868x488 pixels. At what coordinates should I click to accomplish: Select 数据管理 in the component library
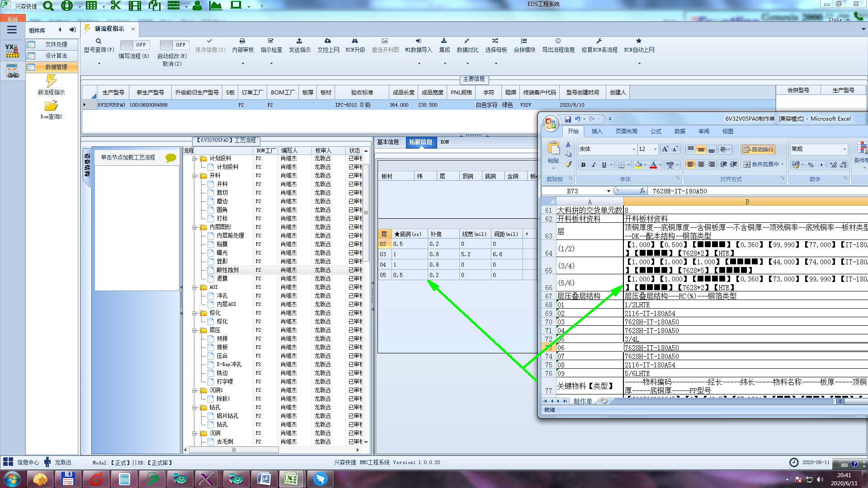pos(56,67)
